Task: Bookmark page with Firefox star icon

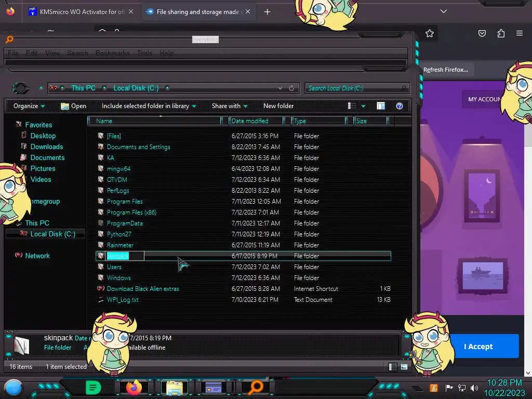Action: click(430, 33)
